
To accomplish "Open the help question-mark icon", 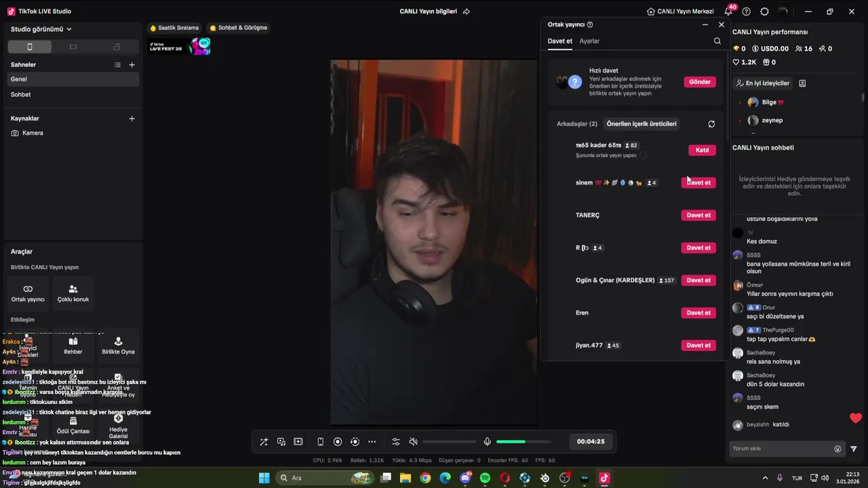I will 747,12.
